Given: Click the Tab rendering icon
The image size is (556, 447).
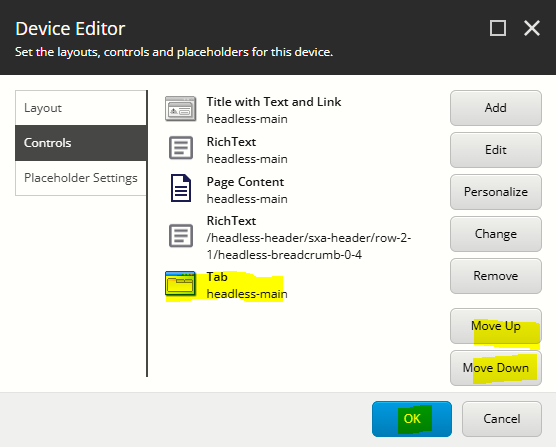Looking at the screenshot, I should click(x=180, y=284).
